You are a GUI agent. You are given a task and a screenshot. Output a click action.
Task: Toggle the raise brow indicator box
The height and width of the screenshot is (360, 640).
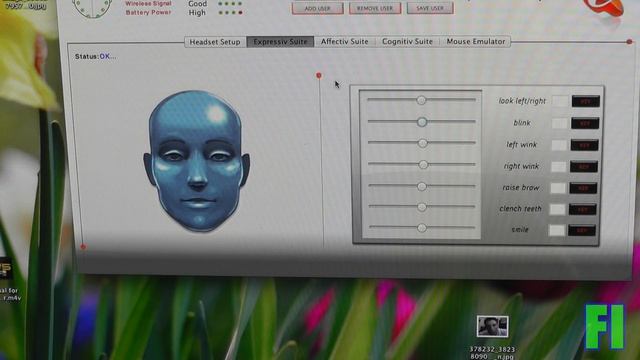pos(558,188)
